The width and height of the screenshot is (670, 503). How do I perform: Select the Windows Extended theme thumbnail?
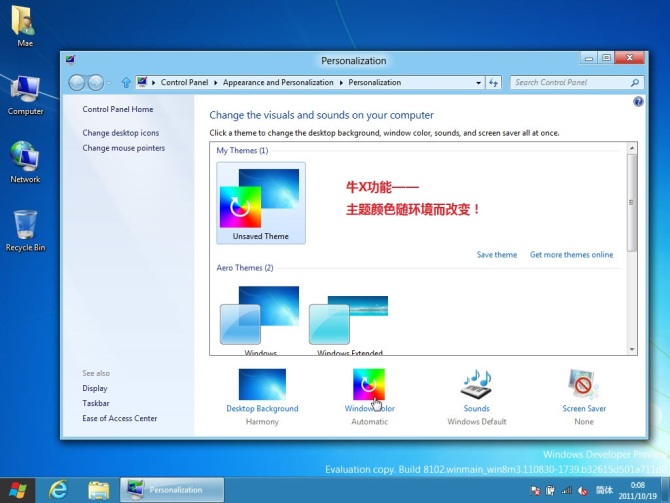349,319
